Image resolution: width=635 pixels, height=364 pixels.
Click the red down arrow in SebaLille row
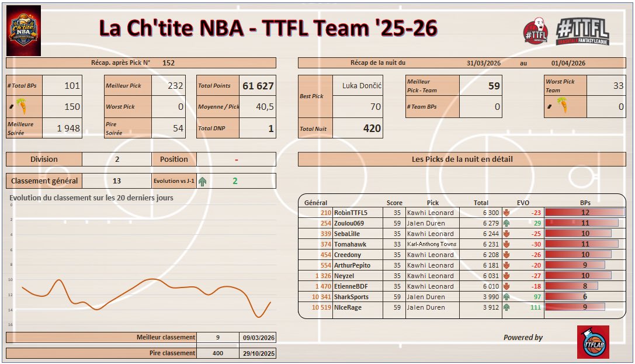coord(506,234)
